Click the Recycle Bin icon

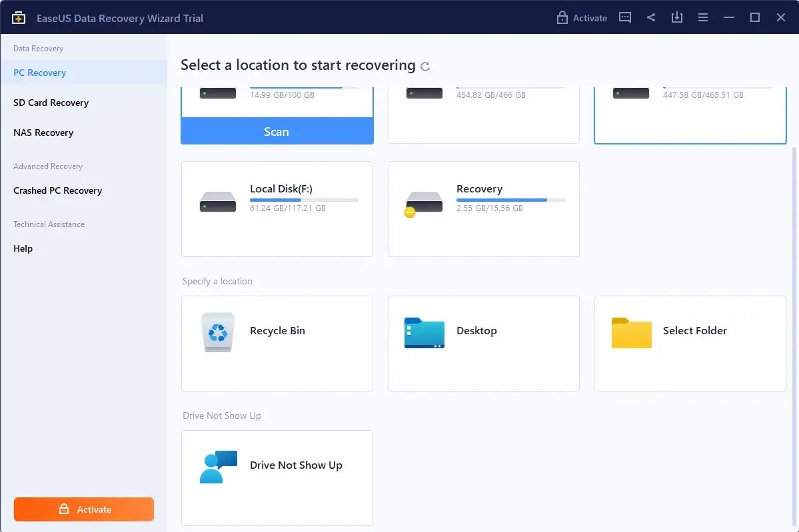pyautogui.click(x=218, y=332)
